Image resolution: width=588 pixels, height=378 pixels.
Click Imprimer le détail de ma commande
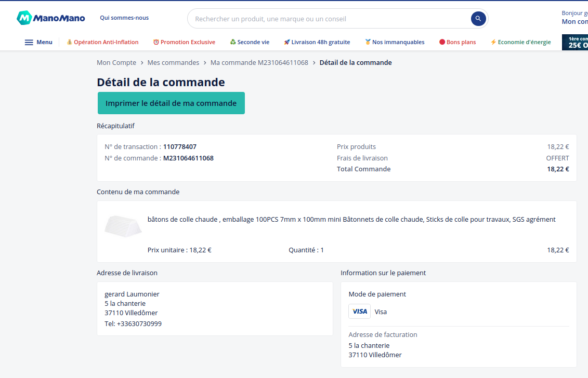171,103
